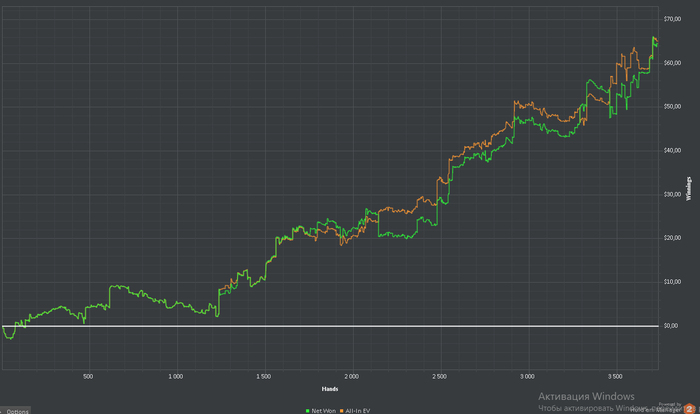Click the $10,00 axis label
700x414 pixels.
point(672,281)
